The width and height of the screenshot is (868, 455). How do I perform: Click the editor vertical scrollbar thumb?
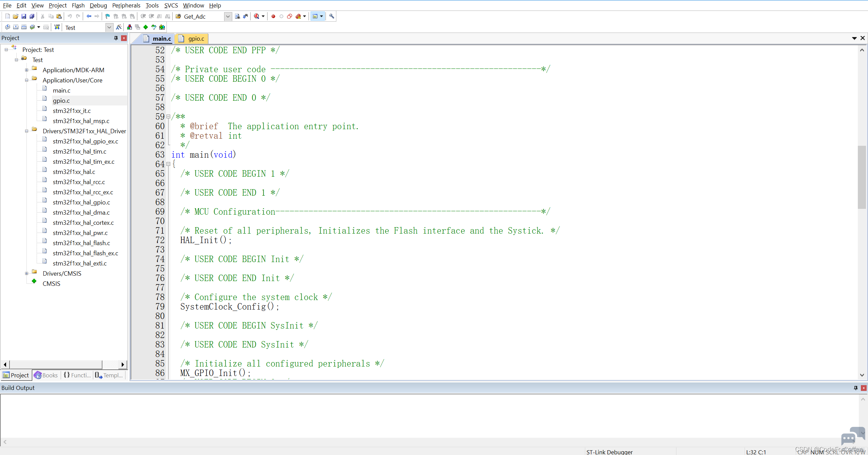[x=862, y=177]
